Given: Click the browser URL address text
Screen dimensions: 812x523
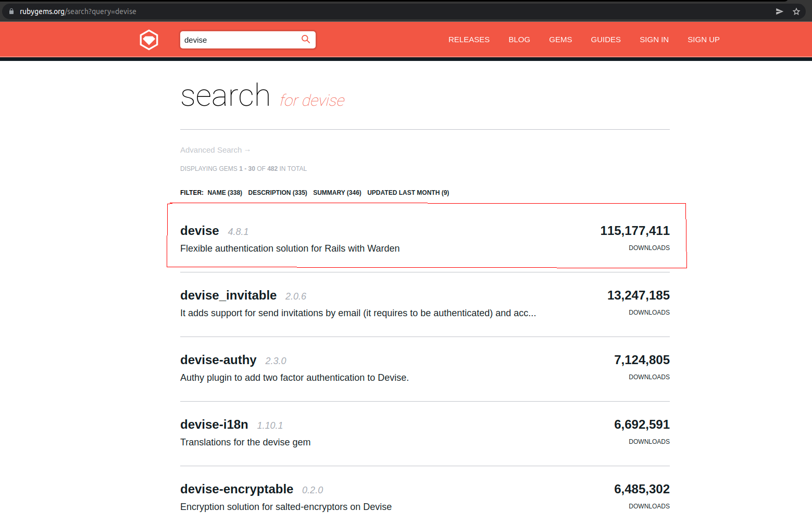Looking at the screenshot, I should (78, 11).
